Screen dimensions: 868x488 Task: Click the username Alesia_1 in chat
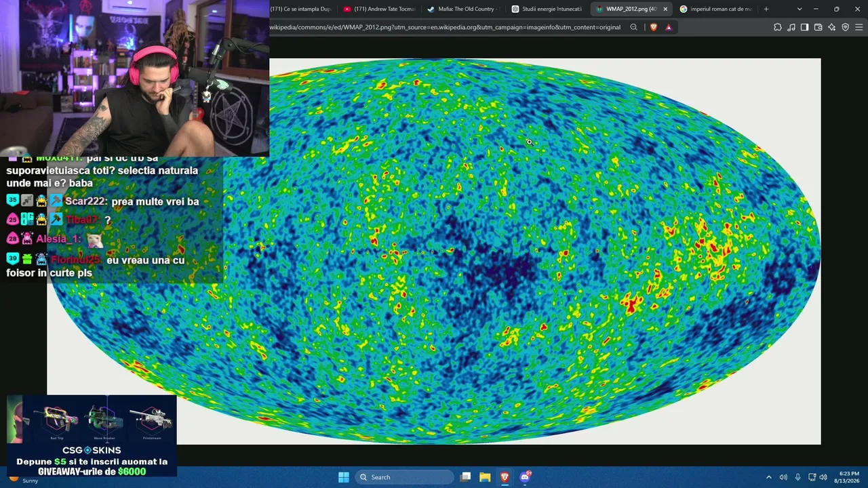[58, 239]
